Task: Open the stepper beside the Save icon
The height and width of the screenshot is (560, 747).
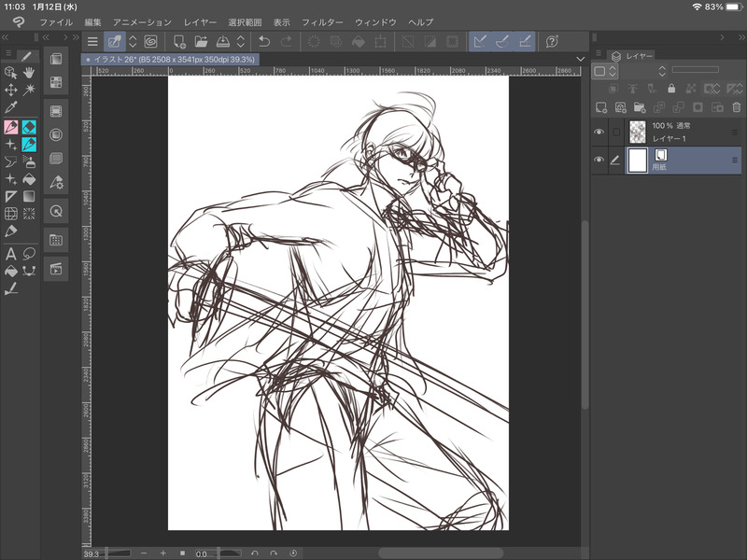Action: (x=241, y=41)
